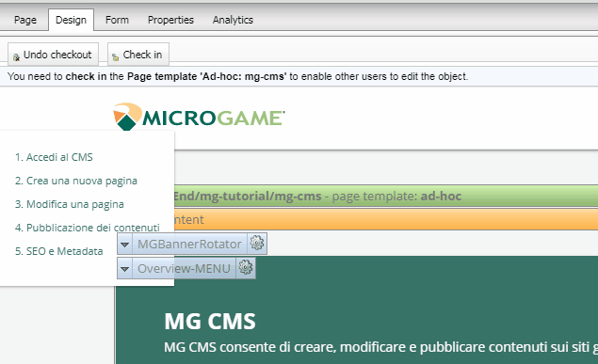Click the Undo checkout icon

pyautogui.click(x=16, y=57)
